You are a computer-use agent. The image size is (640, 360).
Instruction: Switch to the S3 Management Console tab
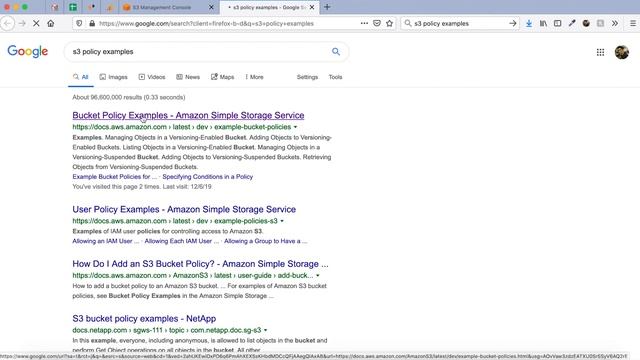[169, 7]
